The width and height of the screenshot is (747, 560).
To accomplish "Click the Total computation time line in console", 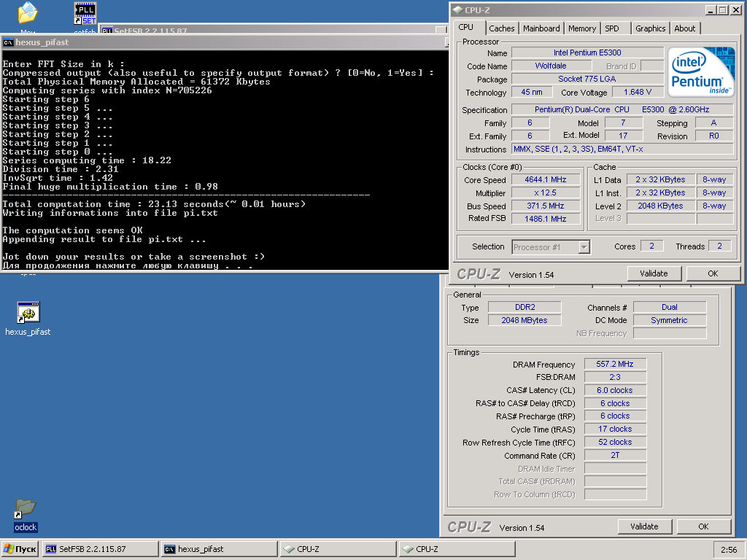I will click(155, 204).
